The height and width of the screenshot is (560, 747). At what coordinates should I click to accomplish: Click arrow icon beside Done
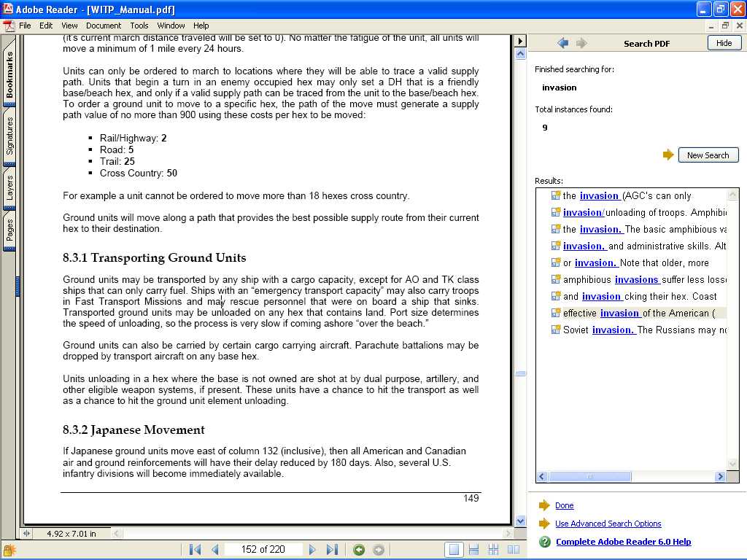click(x=544, y=505)
